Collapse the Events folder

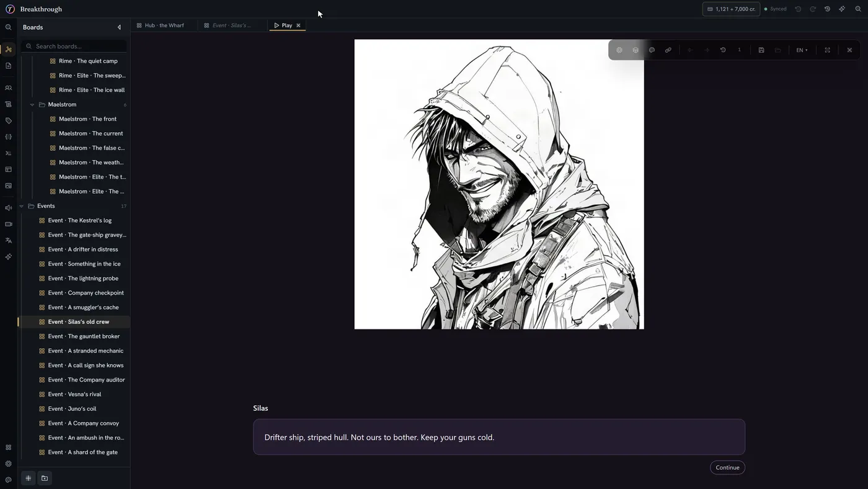(x=21, y=206)
